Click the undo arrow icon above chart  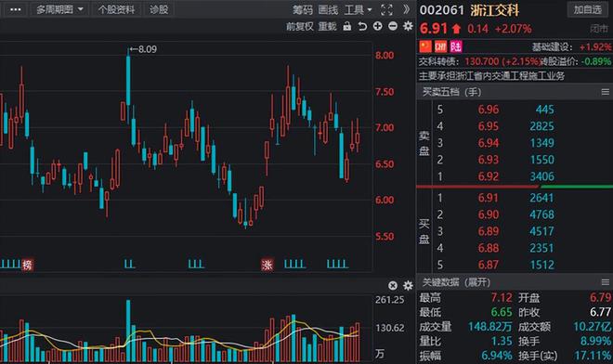point(362,26)
